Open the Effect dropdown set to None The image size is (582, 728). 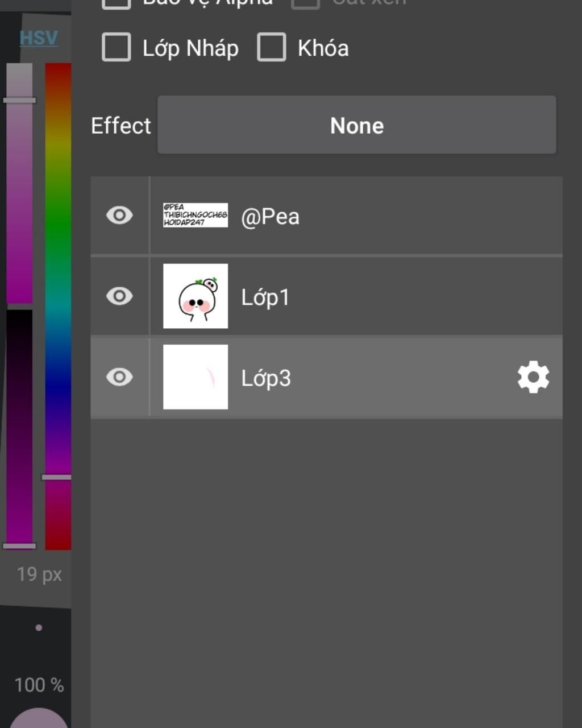[x=356, y=125]
